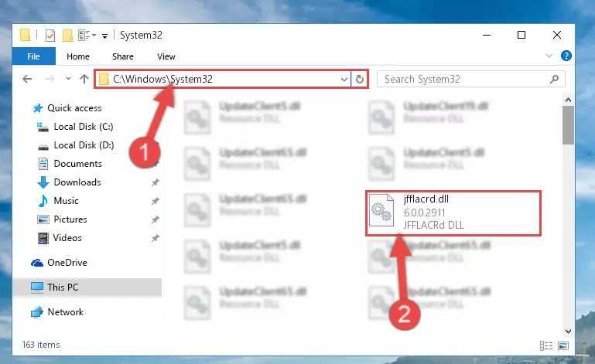Click the Search System32 field
The image size is (595, 364).
[470, 80]
